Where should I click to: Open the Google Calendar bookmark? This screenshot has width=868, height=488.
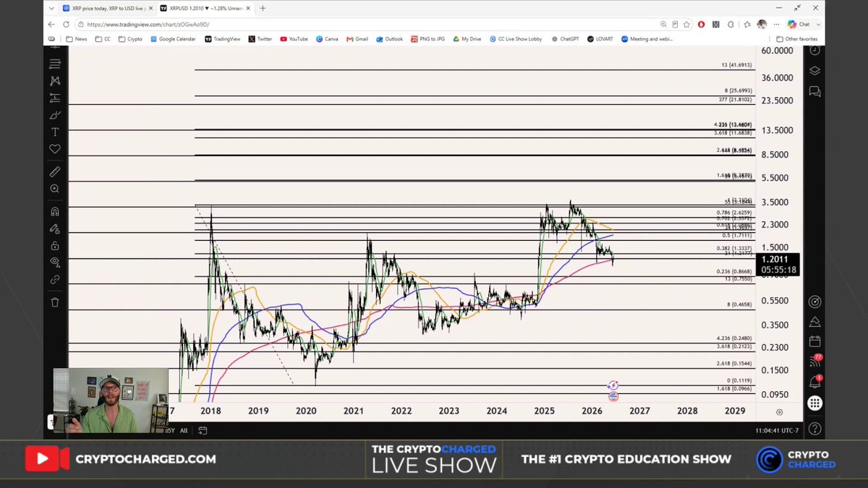pos(173,39)
